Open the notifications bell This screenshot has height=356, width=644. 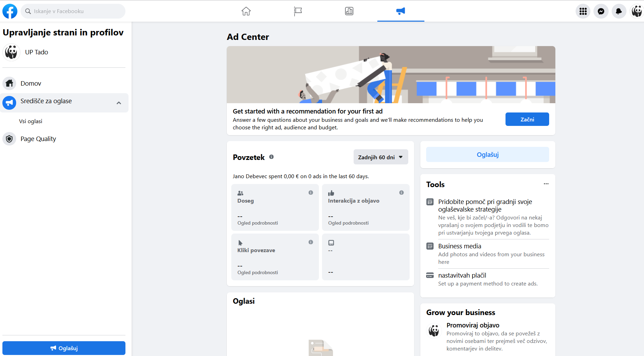point(619,11)
